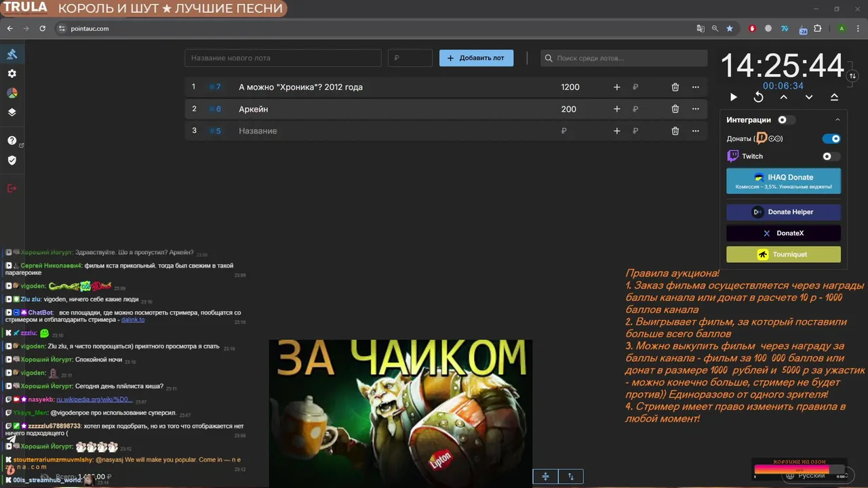Reset the timer with the circular arrow
This screenshot has height=488, width=868.
758,98
